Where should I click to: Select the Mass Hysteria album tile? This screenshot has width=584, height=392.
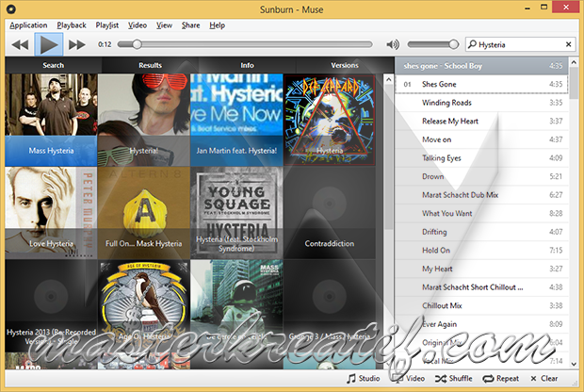coord(51,120)
